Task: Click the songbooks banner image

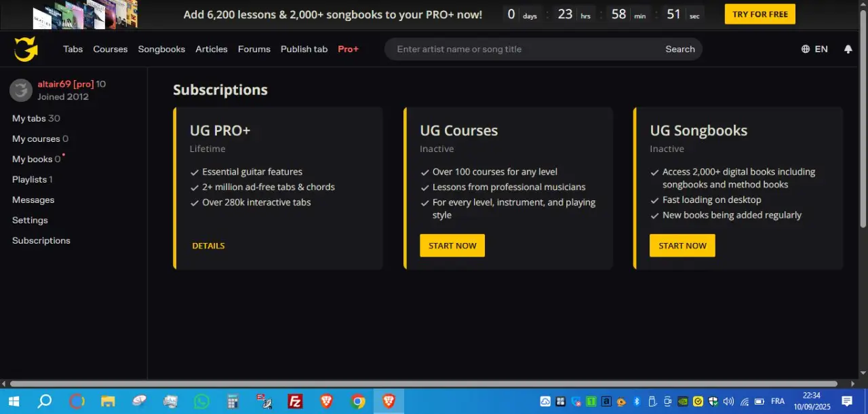Action: pyautogui.click(x=85, y=14)
